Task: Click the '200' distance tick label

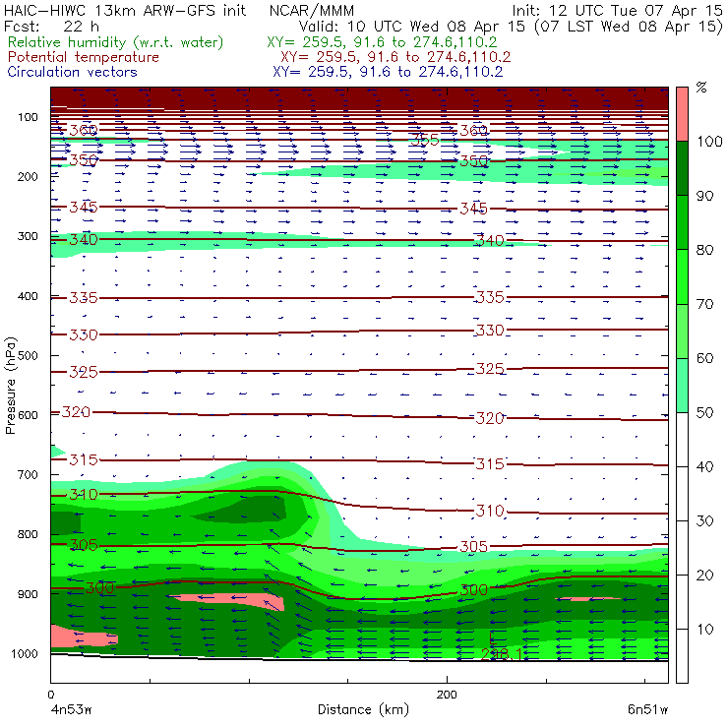Action: (447, 695)
